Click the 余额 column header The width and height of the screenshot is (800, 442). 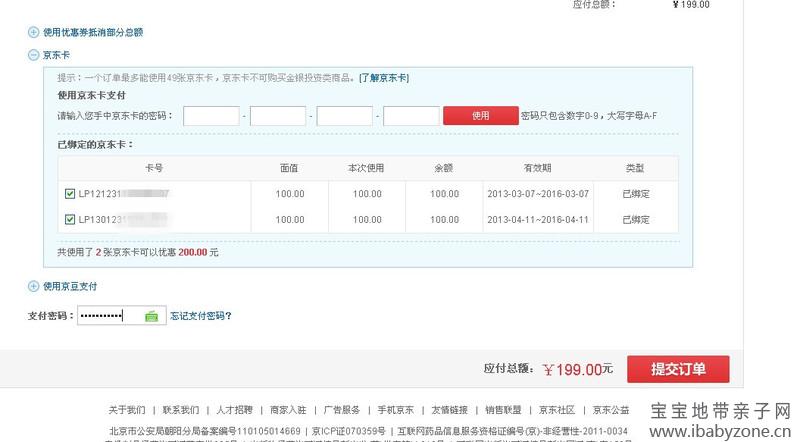[443, 168]
